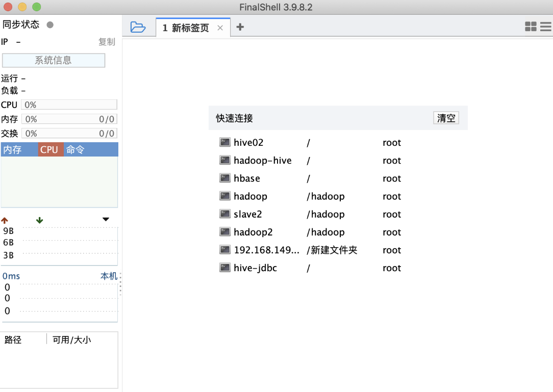Click the 系统信息 button
Screen dimensions: 553x392
(54, 60)
